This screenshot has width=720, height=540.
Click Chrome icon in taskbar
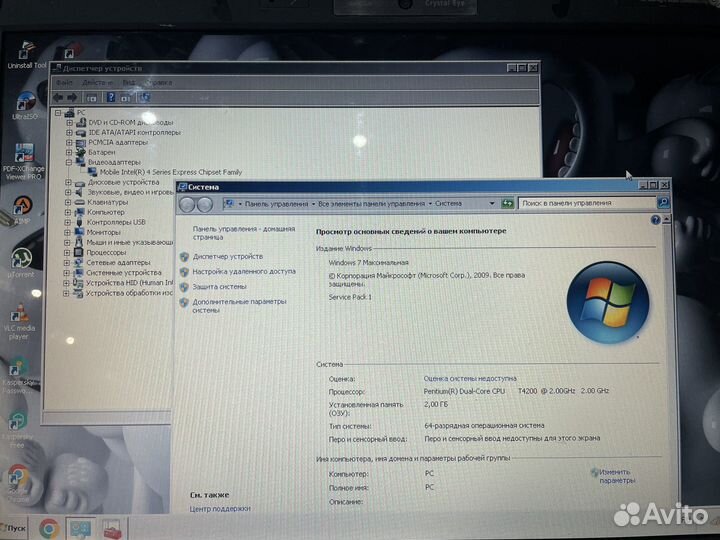click(49, 528)
